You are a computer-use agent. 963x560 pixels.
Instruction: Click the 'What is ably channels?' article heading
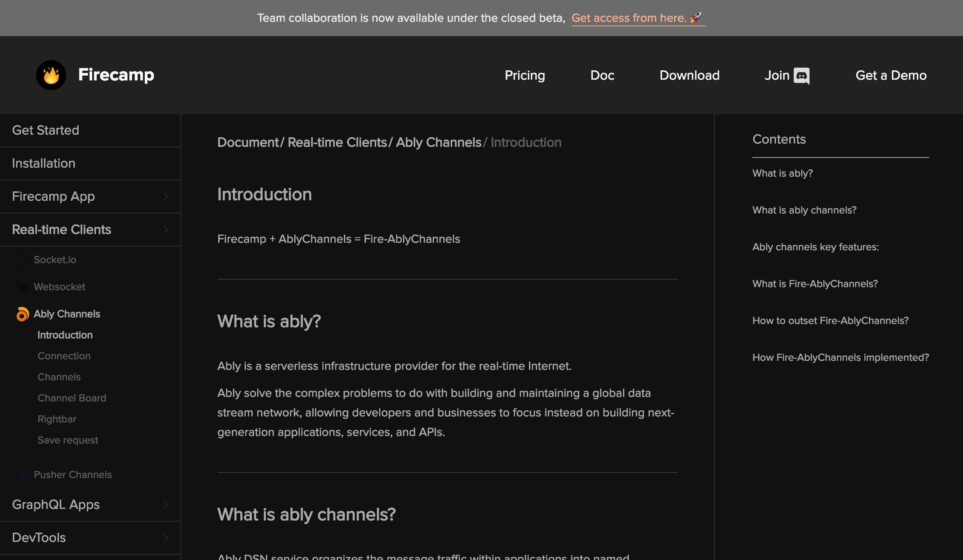coord(307,515)
